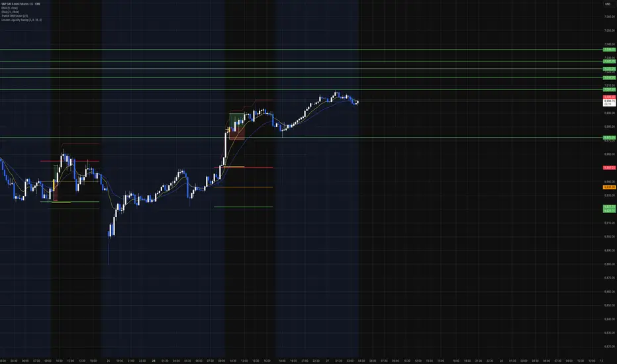Click the green 6,972 price label on the scale
This screenshot has height=364, width=617.
[x=609, y=138]
